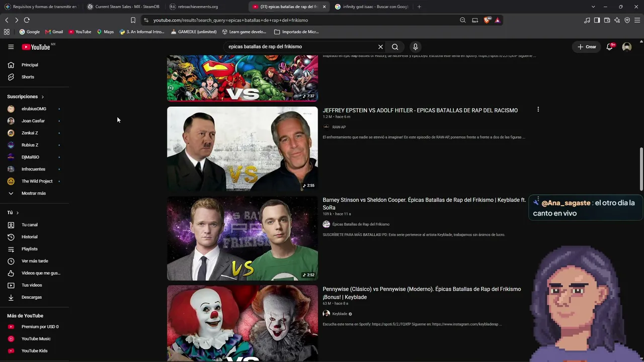Image resolution: width=644 pixels, height=362 pixels.
Task: Go forward with the browser forward arrow
Action: point(17,20)
